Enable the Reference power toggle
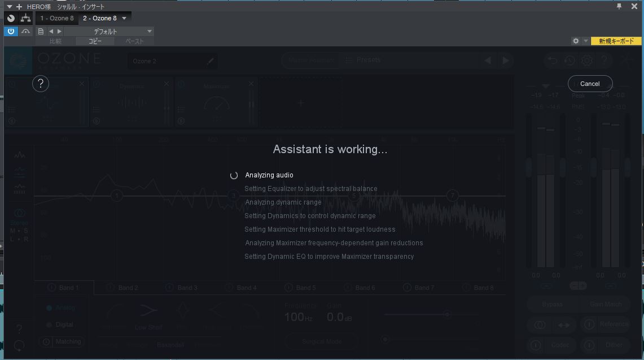644x360 pixels. pyautogui.click(x=589, y=324)
